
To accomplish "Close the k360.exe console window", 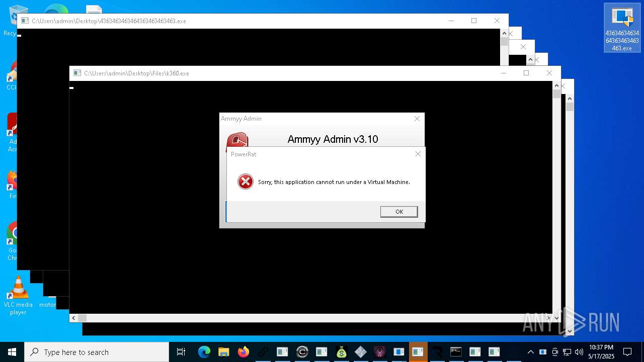I will point(549,73).
